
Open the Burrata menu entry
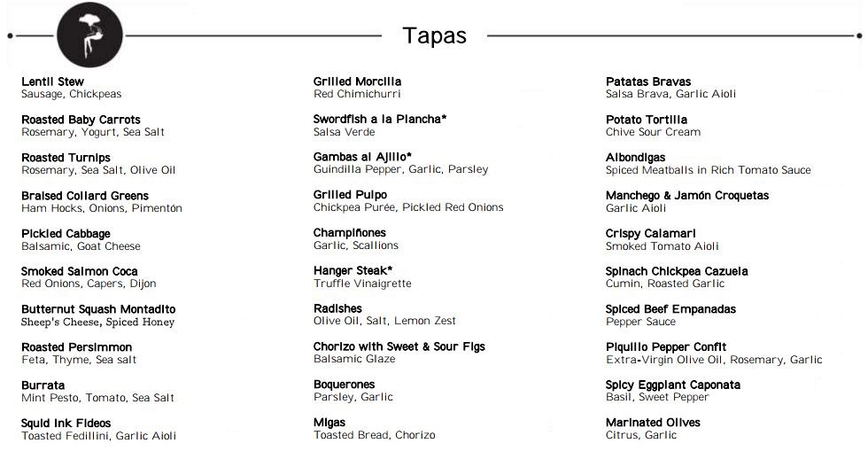point(43,385)
